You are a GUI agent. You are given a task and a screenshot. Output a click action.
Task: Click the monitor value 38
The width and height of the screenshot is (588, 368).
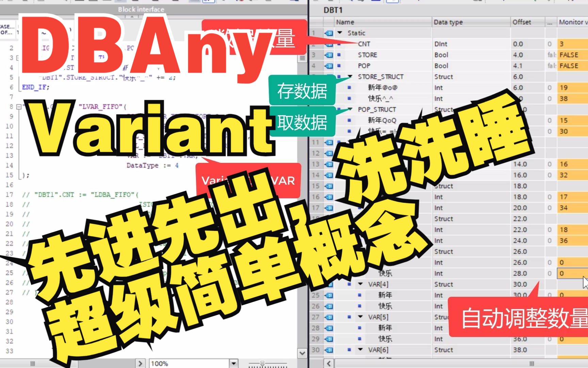click(572, 98)
